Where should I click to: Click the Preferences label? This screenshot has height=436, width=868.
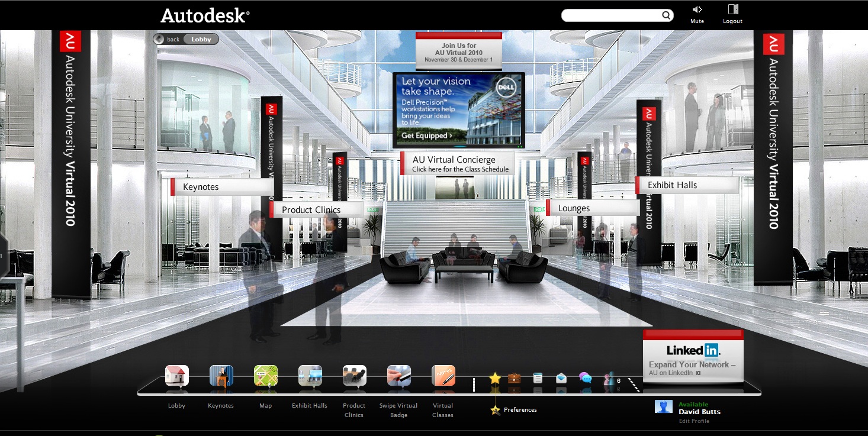pyautogui.click(x=520, y=410)
